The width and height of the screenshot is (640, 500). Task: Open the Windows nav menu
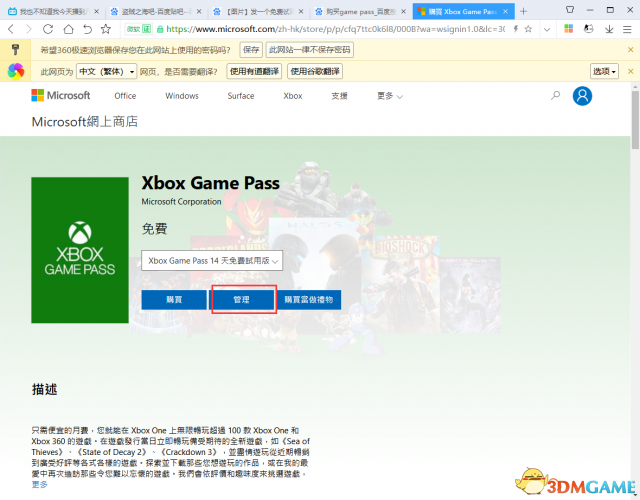click(x=182, y=96)
